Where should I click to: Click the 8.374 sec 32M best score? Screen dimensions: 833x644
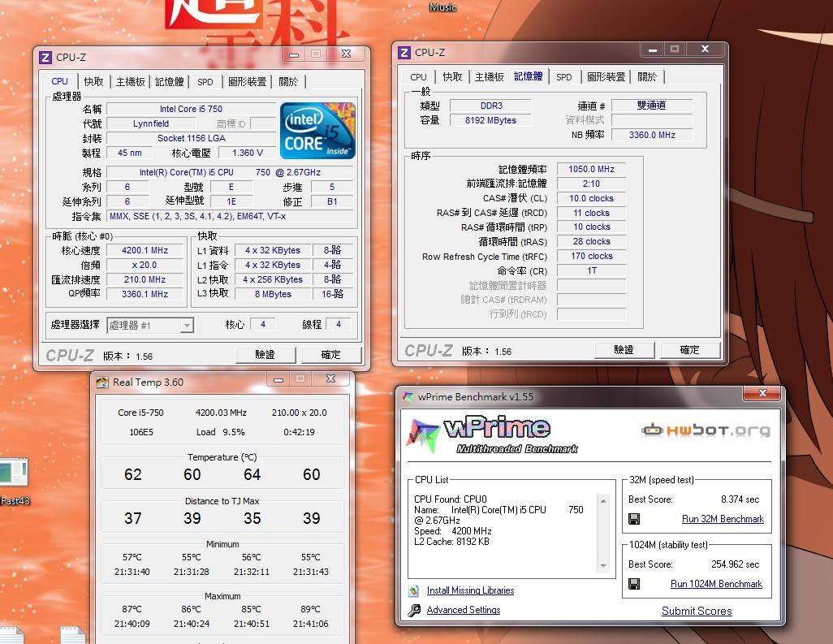[740, 499]
